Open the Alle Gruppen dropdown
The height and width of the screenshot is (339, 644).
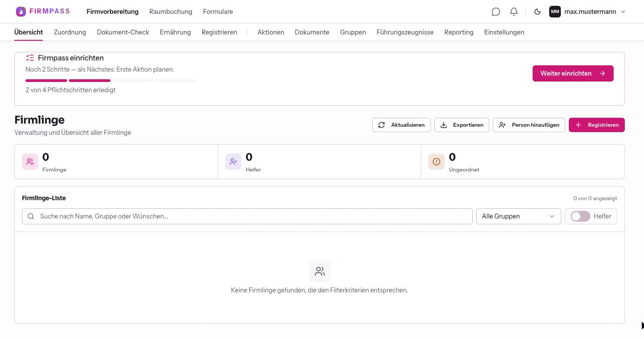[x=518, y=216]
